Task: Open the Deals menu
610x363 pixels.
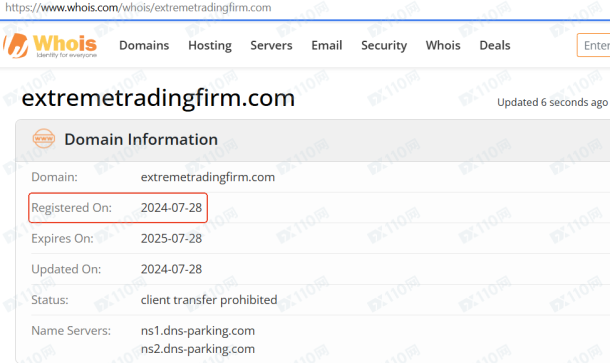Action: click(x=495, y=46)
